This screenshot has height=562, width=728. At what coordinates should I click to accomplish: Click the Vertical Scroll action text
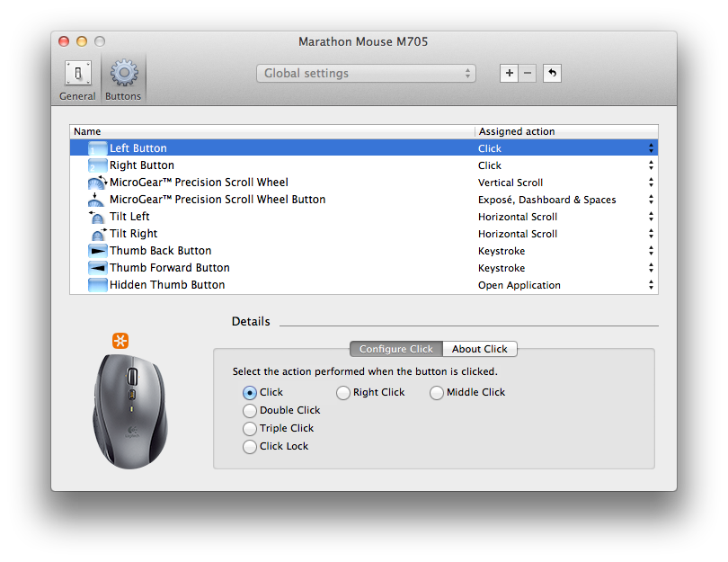pyautogui.click(x=510, y=183)
